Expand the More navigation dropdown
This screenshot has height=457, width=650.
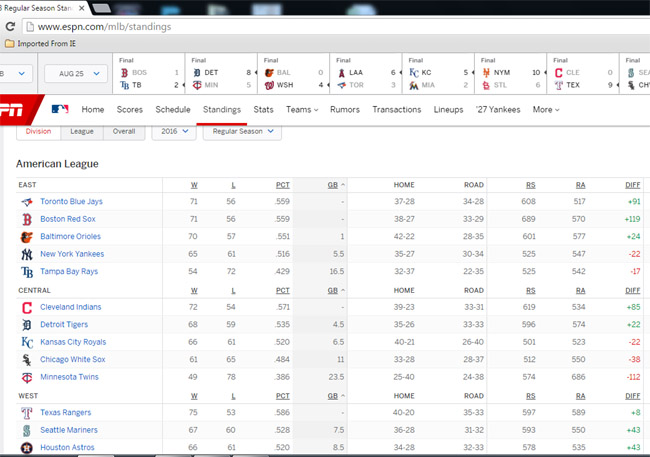click(x=546, y=109)
